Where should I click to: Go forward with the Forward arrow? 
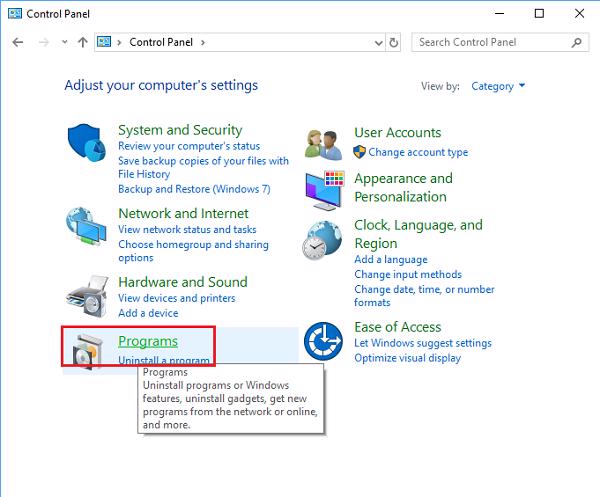44,42
